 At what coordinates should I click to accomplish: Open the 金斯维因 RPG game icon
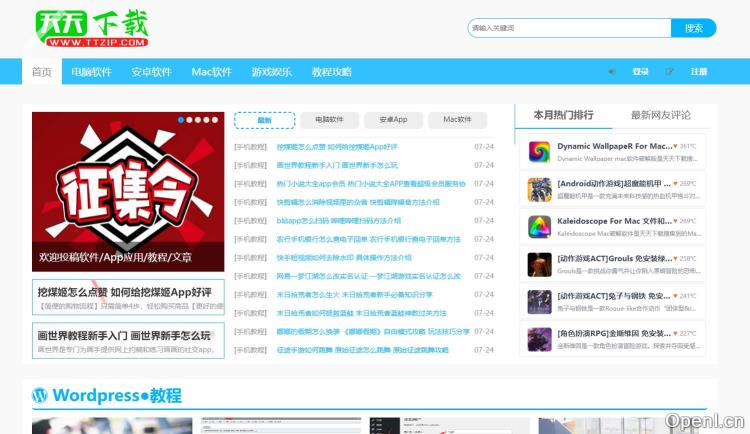[x=540, y=339]
